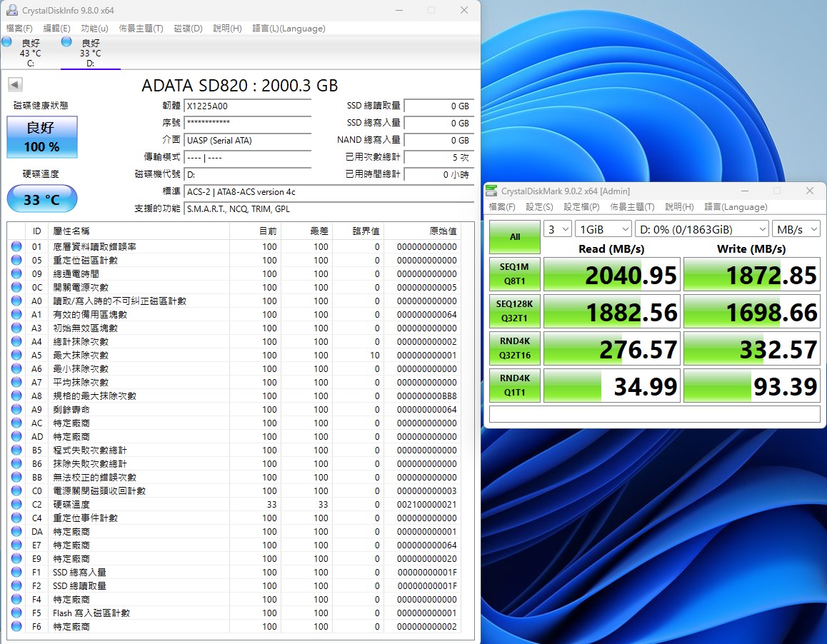Run the RND4K Q1T1 test
827x644 pixels.
515,386
